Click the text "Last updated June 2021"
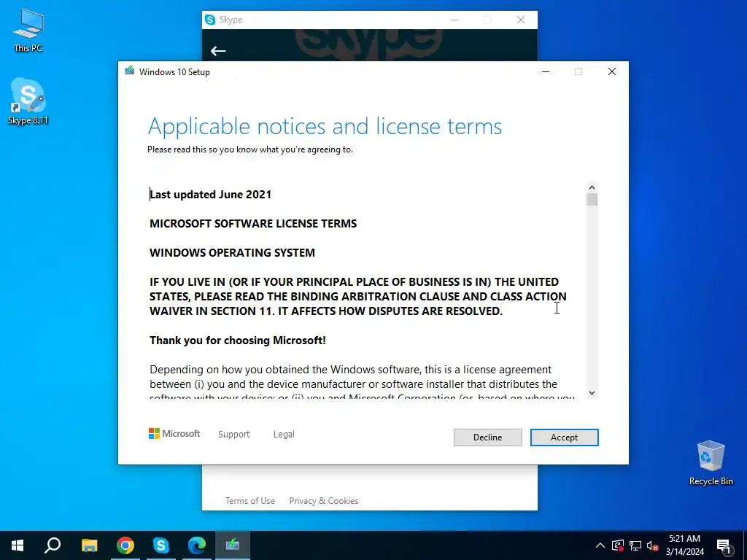 click(x=211, y=194)
